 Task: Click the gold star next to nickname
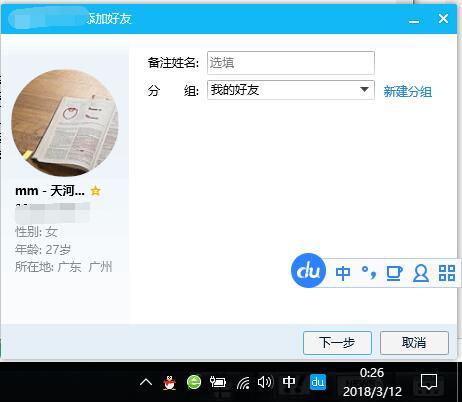(95, 191)
